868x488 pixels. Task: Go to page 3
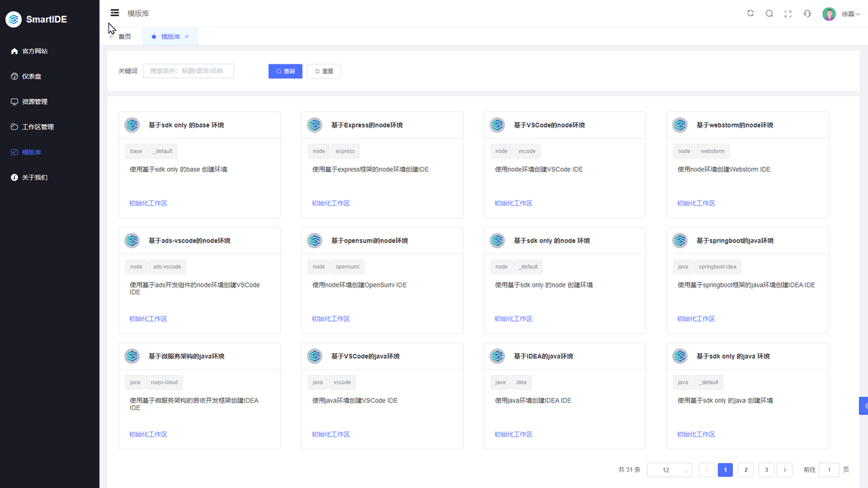[766, 470]
